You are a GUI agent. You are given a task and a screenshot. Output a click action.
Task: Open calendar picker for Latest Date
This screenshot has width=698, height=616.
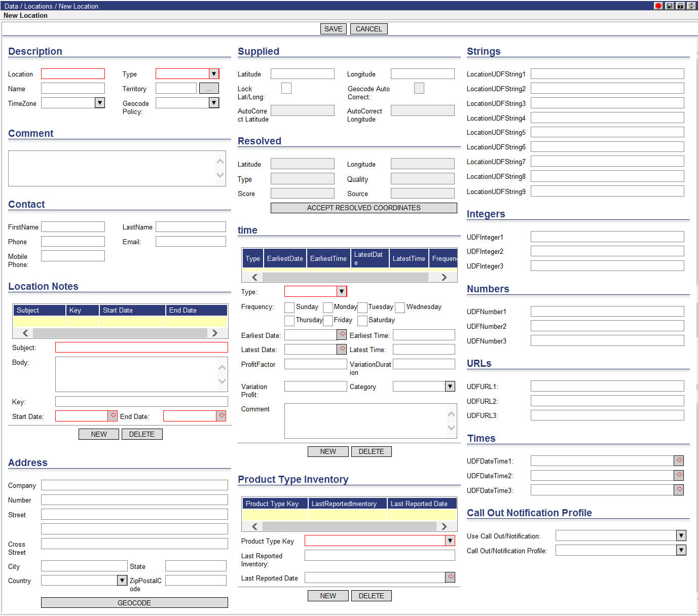(x=342, y=349)
